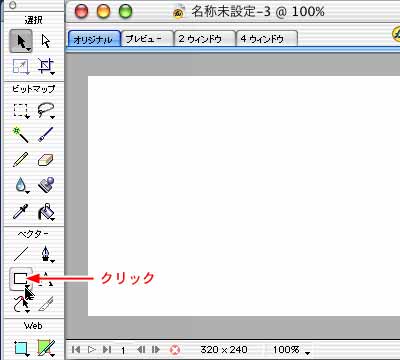
Task: Select the Brush tool
Action: pyautogui.click(x=46, y=135)
